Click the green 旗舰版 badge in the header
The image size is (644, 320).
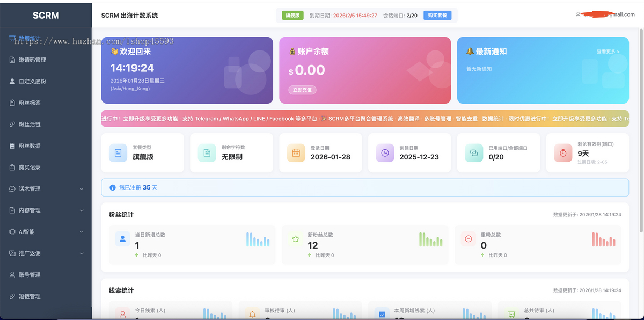(292, 16)
